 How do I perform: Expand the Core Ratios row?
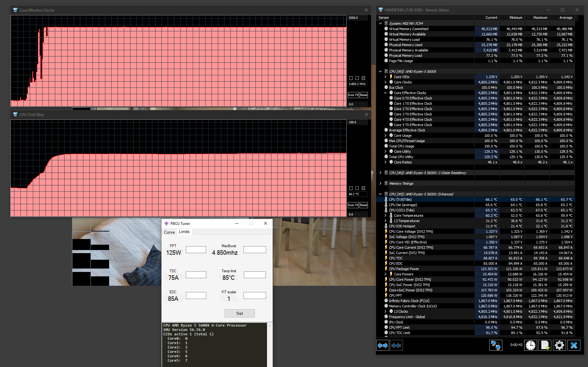pyautogui.click(x=386, y=162)
